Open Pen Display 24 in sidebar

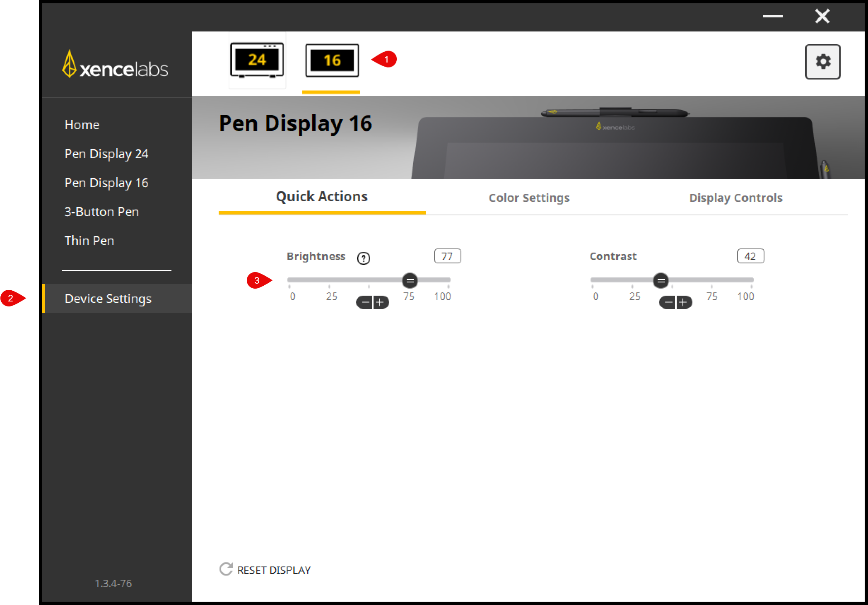click(x=106, y=154)
